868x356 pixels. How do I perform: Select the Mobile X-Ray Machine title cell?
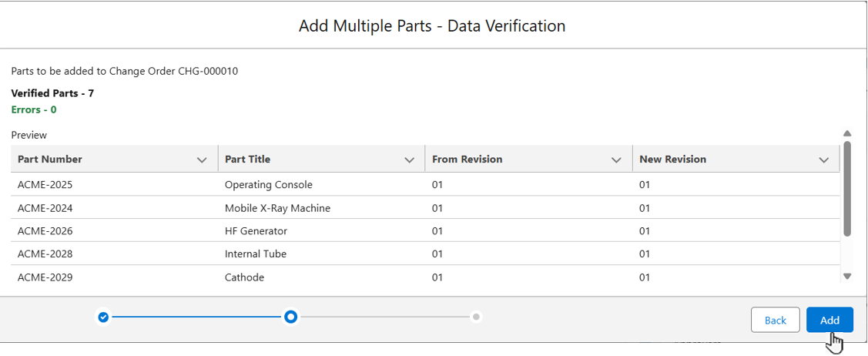[277, 208]
